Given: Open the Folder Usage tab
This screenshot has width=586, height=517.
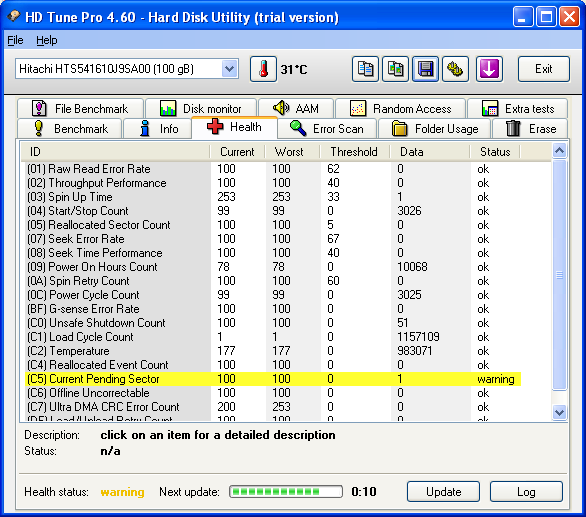Looking at the screenshot, I should point(435,129).
